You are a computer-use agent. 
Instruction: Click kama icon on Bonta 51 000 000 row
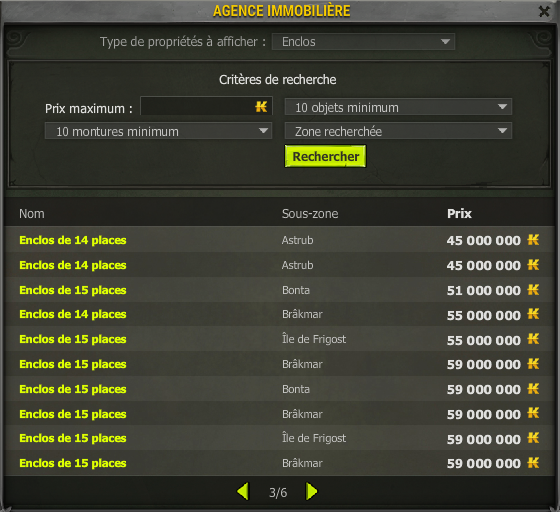(533, 290)
